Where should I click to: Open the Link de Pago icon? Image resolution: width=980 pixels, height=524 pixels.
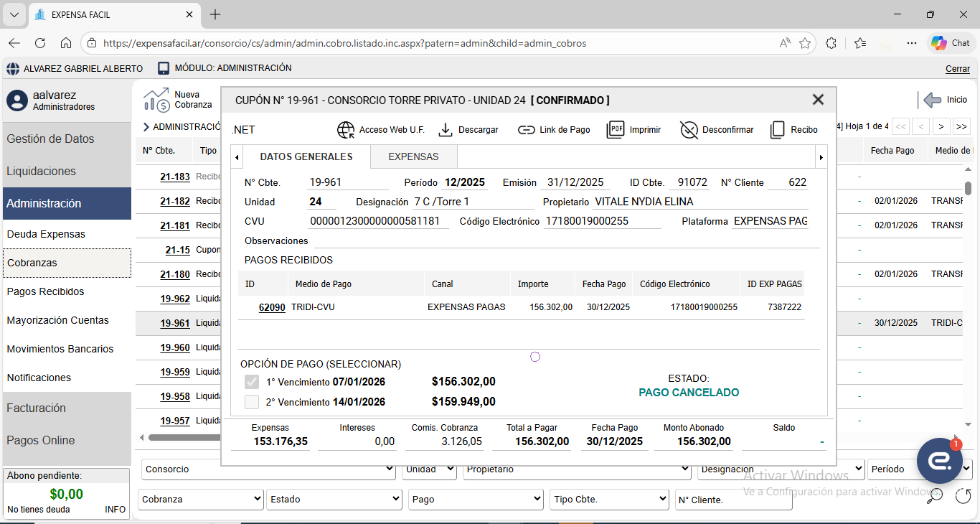[527, 130]
